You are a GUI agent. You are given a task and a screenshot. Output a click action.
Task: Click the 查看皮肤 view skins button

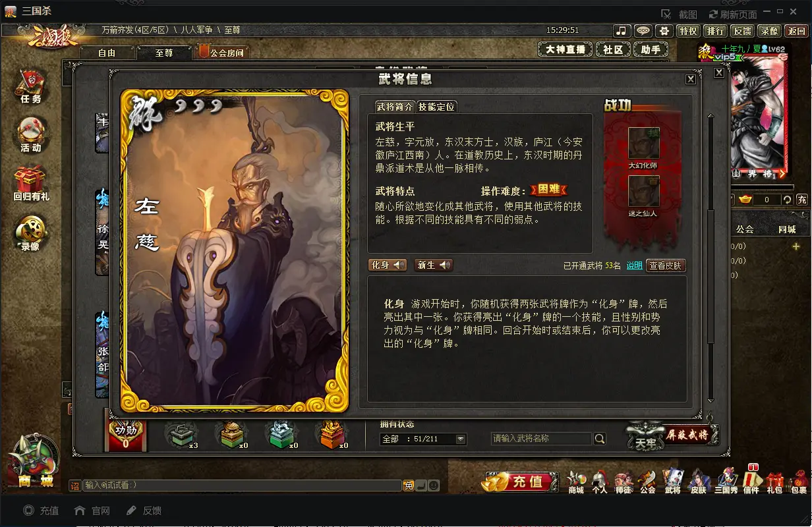coord(666,265)
